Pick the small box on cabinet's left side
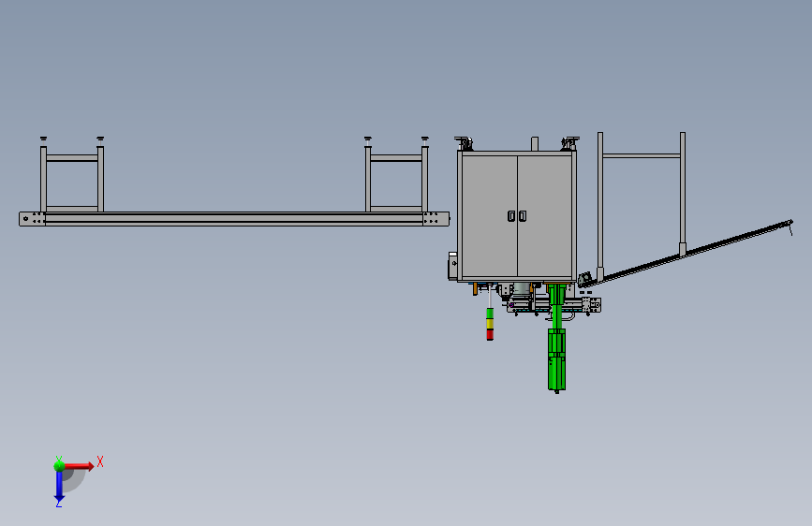Image resolution: width=812 pixels, height=526 pixels. pyautogui.click(x=452, y=266)
